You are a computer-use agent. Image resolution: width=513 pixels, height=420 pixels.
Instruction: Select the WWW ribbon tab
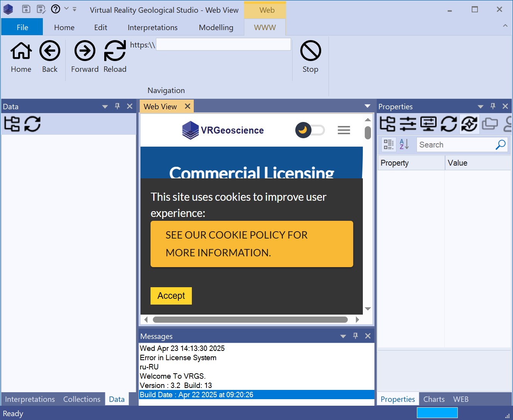[265, 27]
